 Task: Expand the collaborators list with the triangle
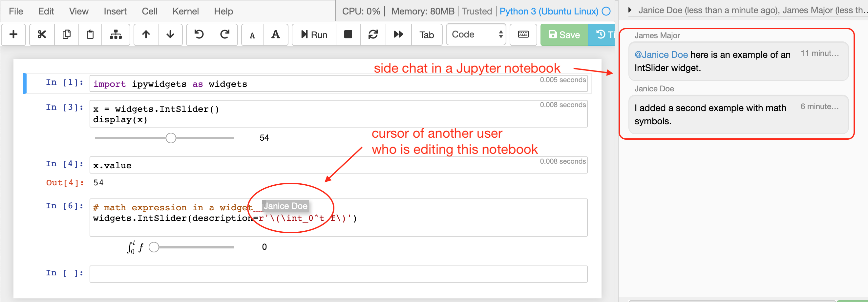(x=629, y=10)
